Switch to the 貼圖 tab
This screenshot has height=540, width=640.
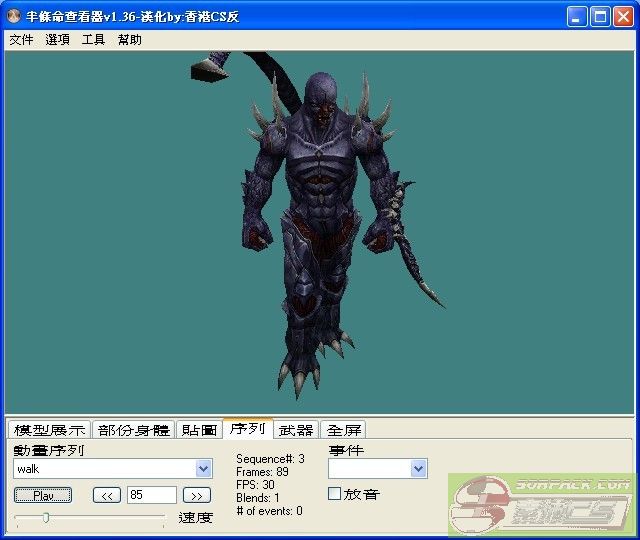[x=199, y=430]
